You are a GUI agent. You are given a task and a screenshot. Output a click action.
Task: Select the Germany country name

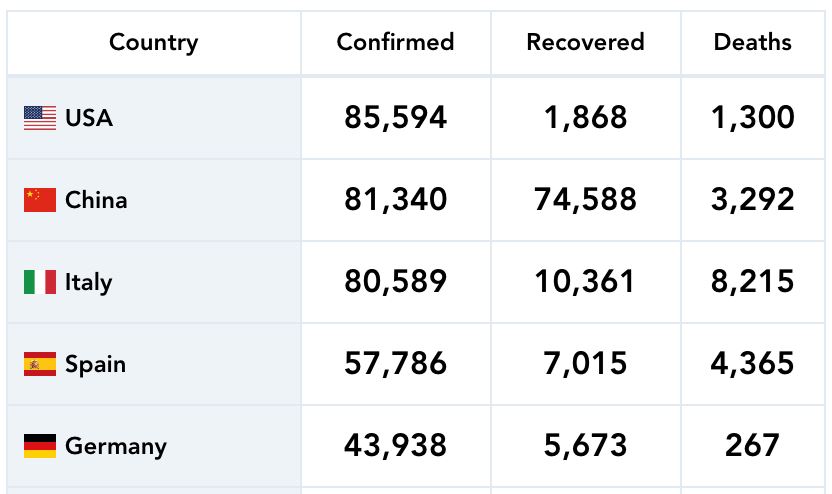[x=116, y=446]
